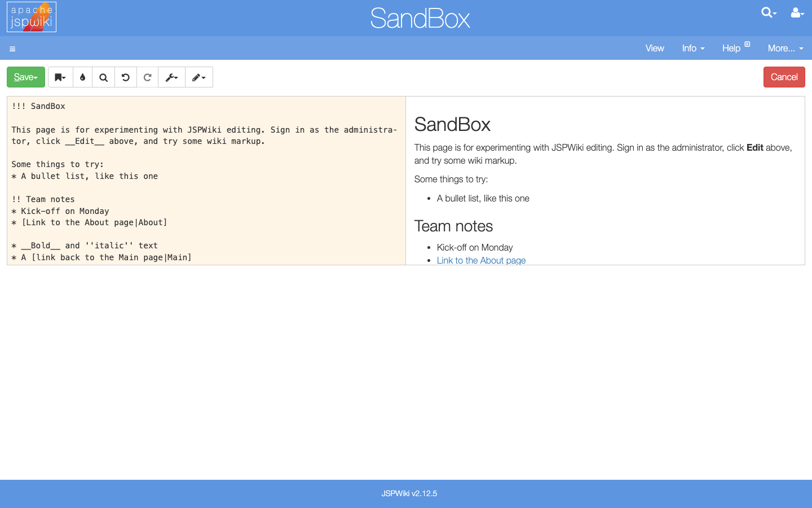Viewport: 812px width, 508px height.
Task: Switch to the View tab
Action: point(655,49)
